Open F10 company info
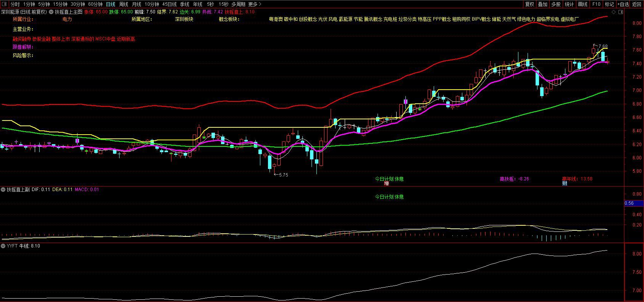Viewport: 644px width, 302px height. [x=596, y=4]
